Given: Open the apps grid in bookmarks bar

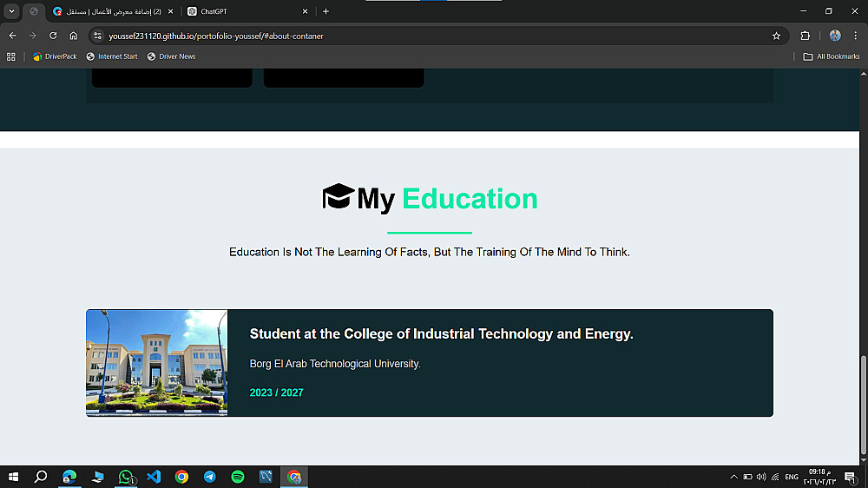Looking at the screenshot, I should [x=11, y=56].
